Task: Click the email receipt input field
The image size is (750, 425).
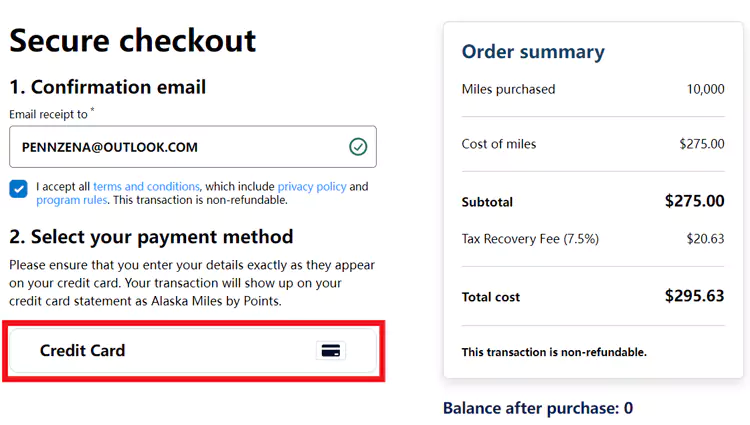Action: tap(180, 147)
